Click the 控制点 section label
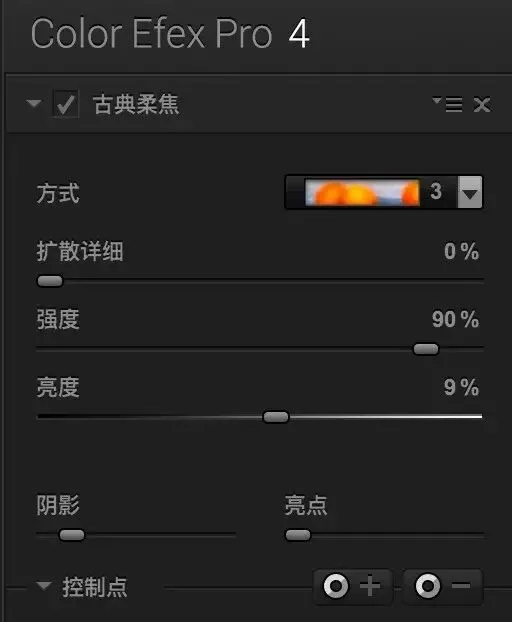 point(94,587)
